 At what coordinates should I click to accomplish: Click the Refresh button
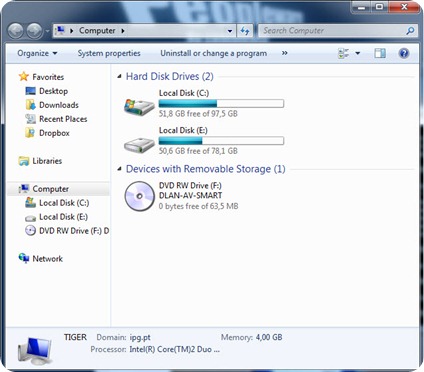coord(245,31)
